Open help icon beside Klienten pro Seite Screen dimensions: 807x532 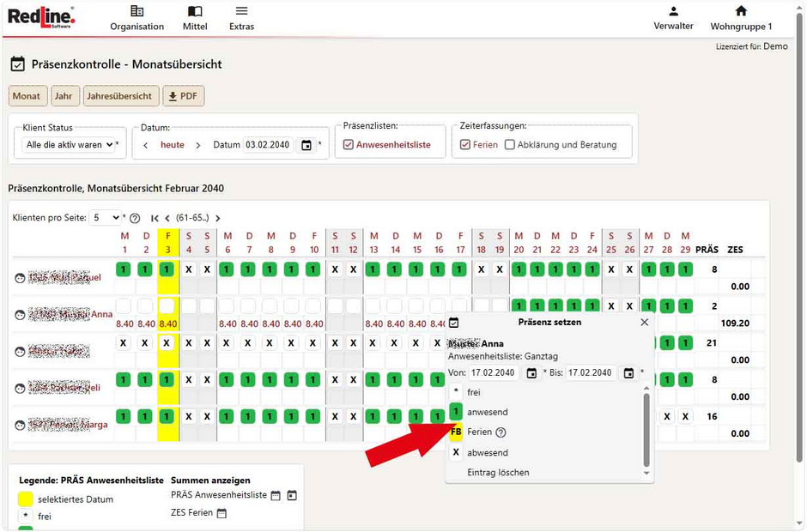coord(135,218)
